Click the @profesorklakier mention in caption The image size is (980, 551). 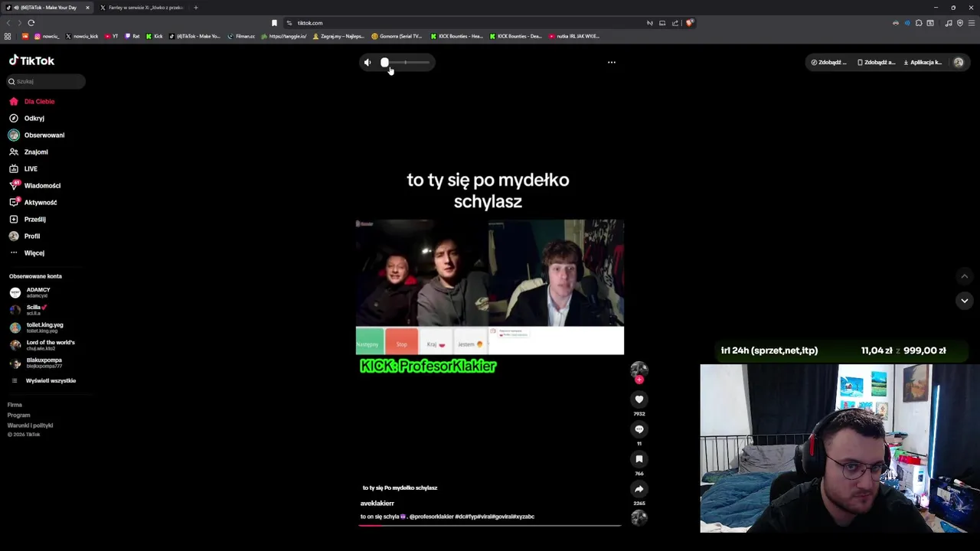click(432, 517)
